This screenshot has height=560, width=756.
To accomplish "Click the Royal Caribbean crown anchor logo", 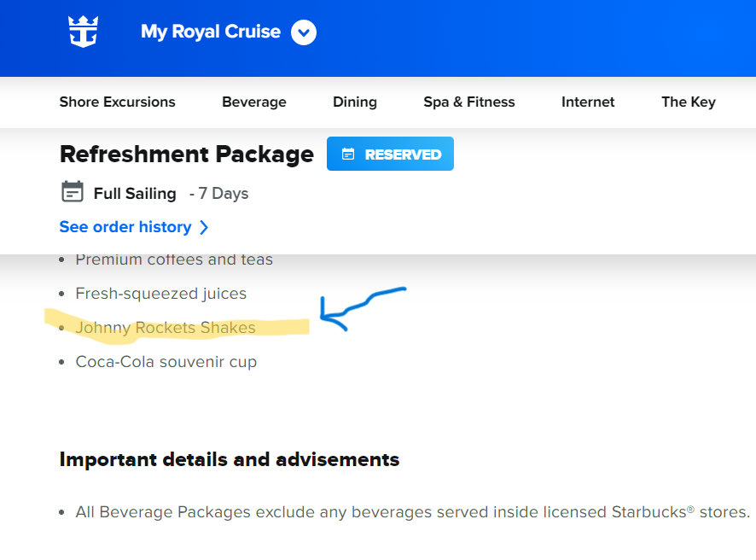I will coord(84,32).
